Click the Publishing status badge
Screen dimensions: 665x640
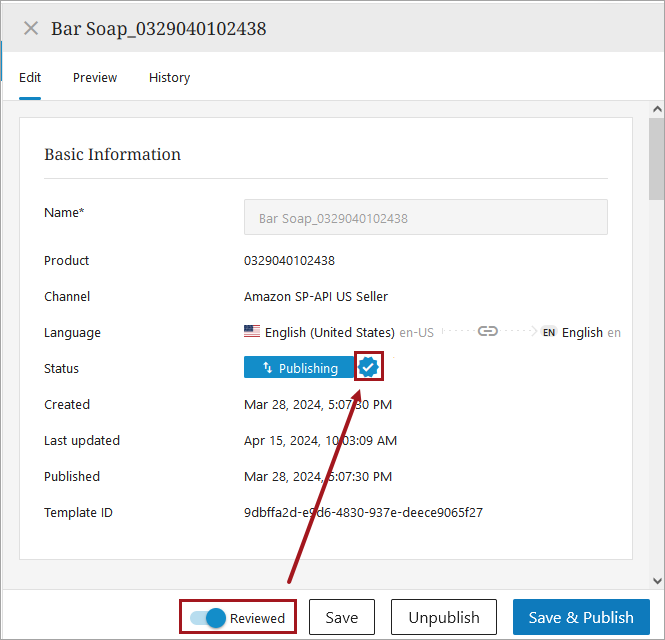coord(299,368)
